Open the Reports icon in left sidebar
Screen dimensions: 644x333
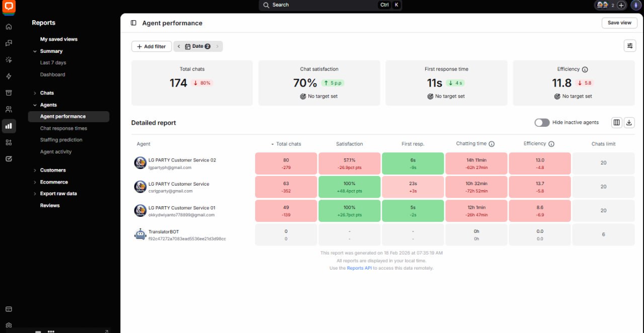pyautogui.click(x=9, y=126)
